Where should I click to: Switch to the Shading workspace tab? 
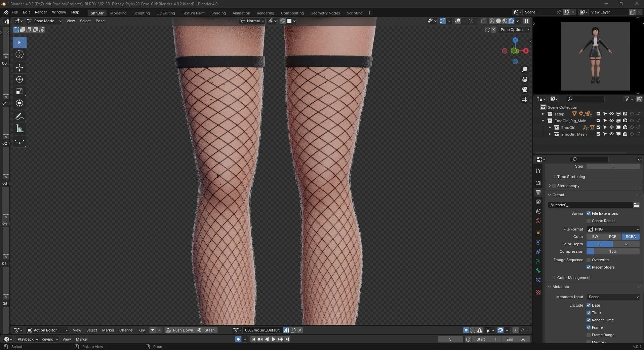pyautogui.click(x=218, y=13)
